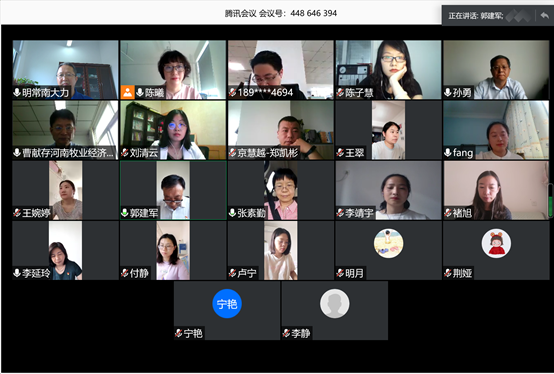Click microphone icon for 孙勇

tap(448, 93)
